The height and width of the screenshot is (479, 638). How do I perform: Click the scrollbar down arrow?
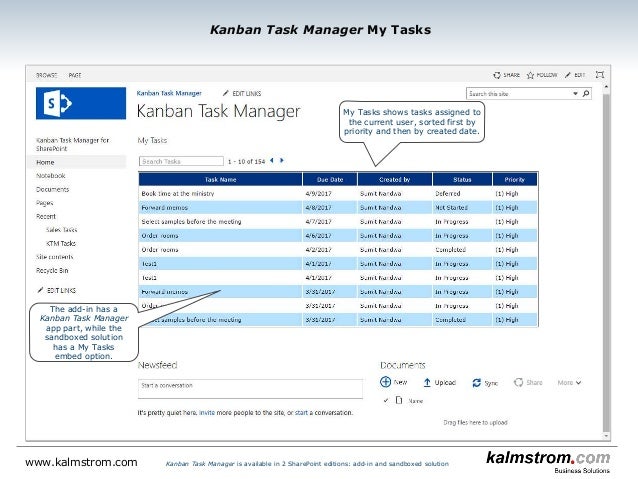pos(606,435)
